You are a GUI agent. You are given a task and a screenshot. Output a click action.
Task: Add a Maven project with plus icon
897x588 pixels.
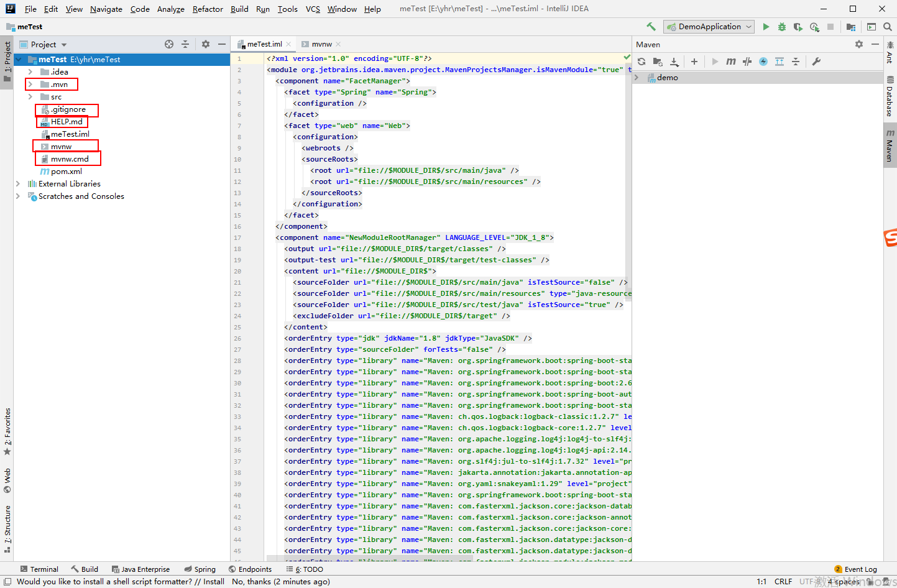click(x=694, y=62)
